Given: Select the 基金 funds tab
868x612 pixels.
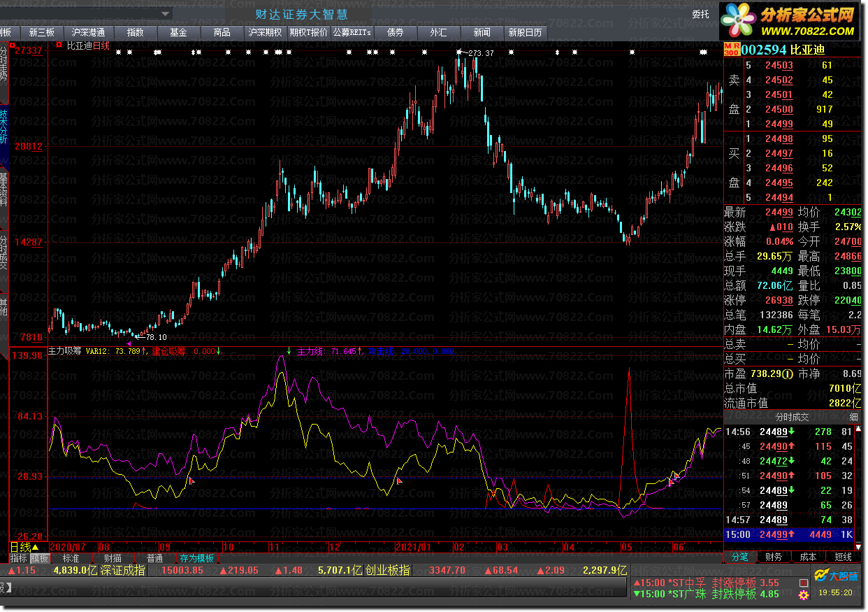Looking at the screenshot, I should pos(178,32).
